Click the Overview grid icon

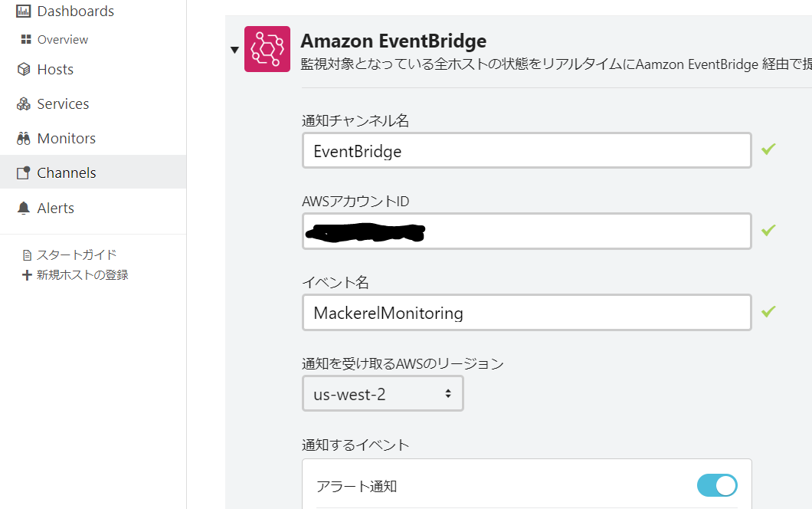(26, 40)
